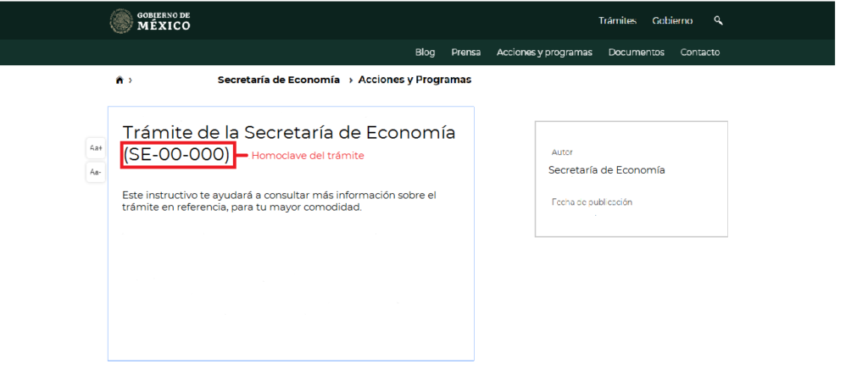Screen dimensions: 868x370
Task: Click the arrow next to home icon
Action: pyautogui.click(x=130, y=80)
